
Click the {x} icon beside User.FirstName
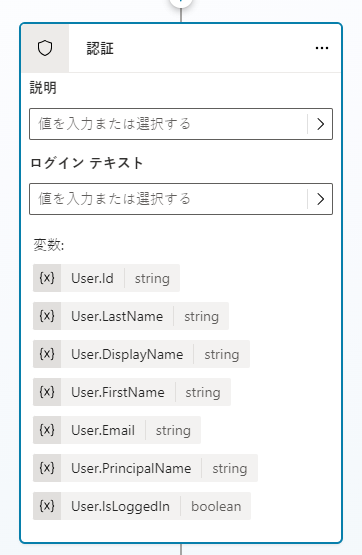[x=47, y=392]
